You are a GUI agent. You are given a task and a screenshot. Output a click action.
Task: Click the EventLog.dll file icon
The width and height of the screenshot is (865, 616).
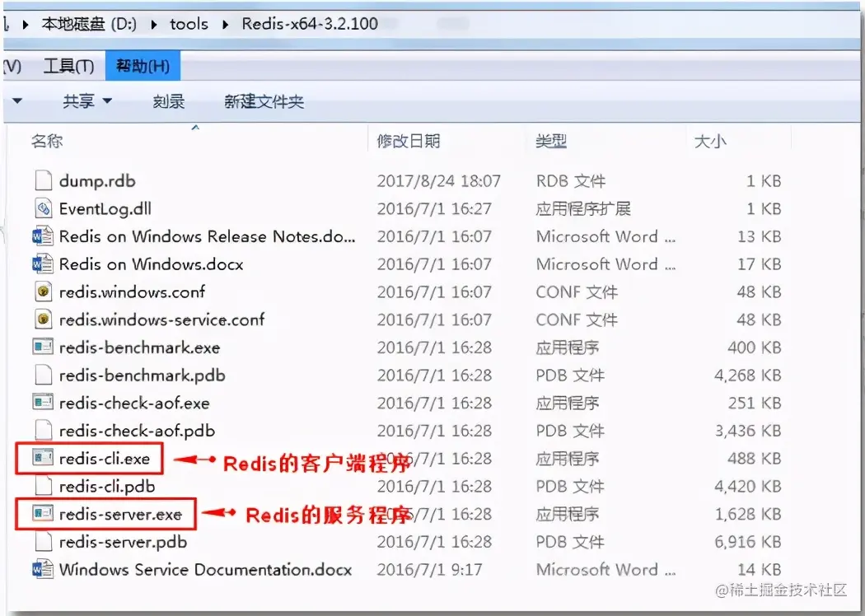click(x=43, y=208)
